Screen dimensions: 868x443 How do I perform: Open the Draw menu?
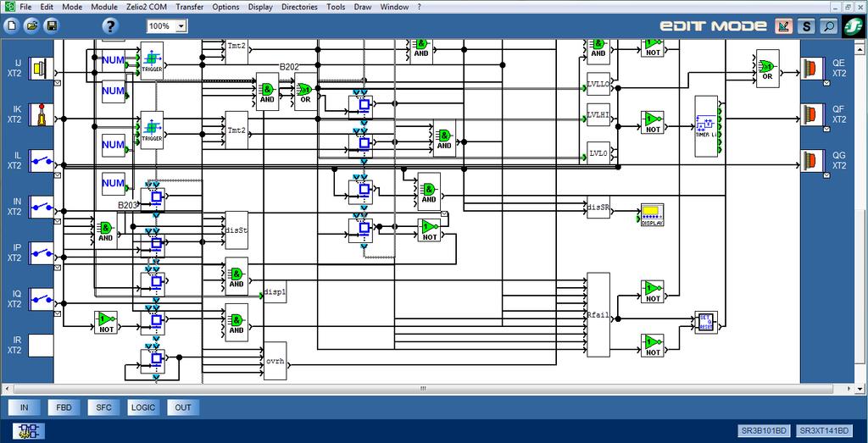click(363, 7)
